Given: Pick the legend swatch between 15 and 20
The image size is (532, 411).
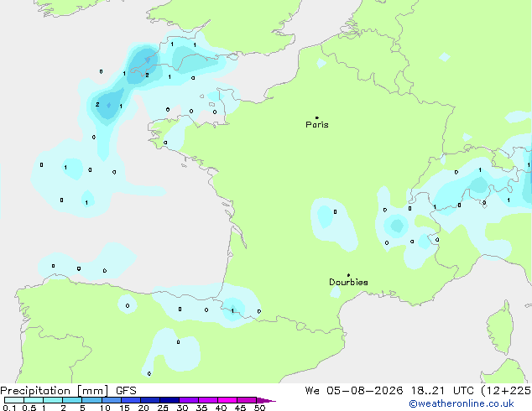Looking at the screenshot, I should click(x=131, y=400).
